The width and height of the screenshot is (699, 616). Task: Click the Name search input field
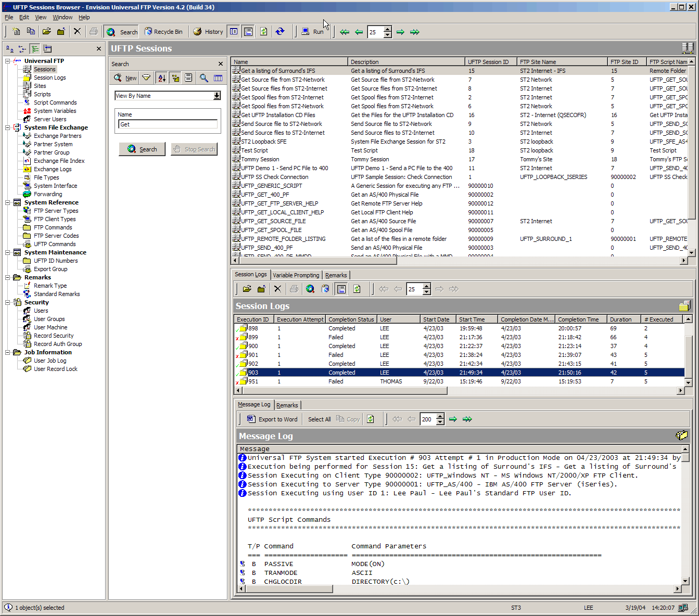click(x=168, y=124)
